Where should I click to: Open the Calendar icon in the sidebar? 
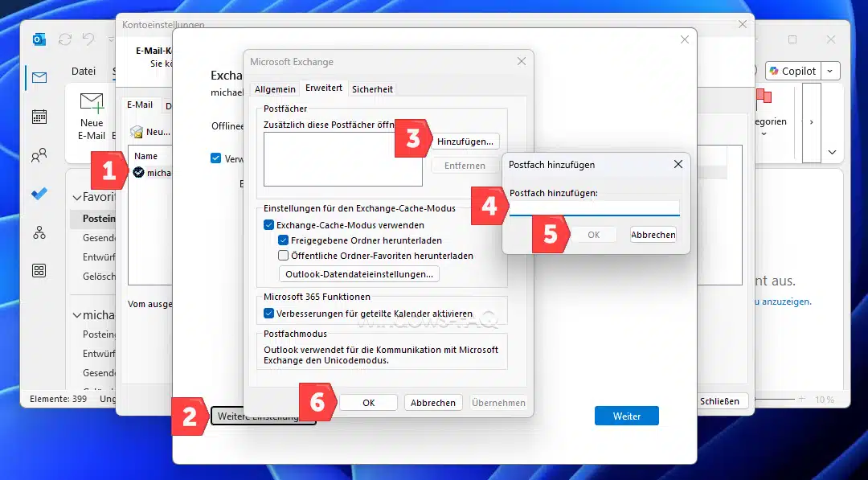pos(39,117)
